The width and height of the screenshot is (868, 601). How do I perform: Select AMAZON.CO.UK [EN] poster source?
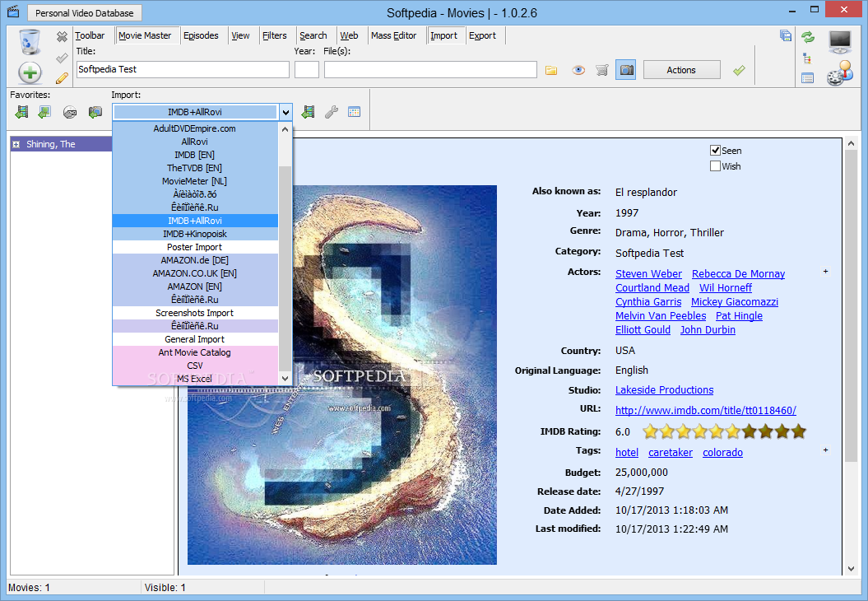pos(195,273)
